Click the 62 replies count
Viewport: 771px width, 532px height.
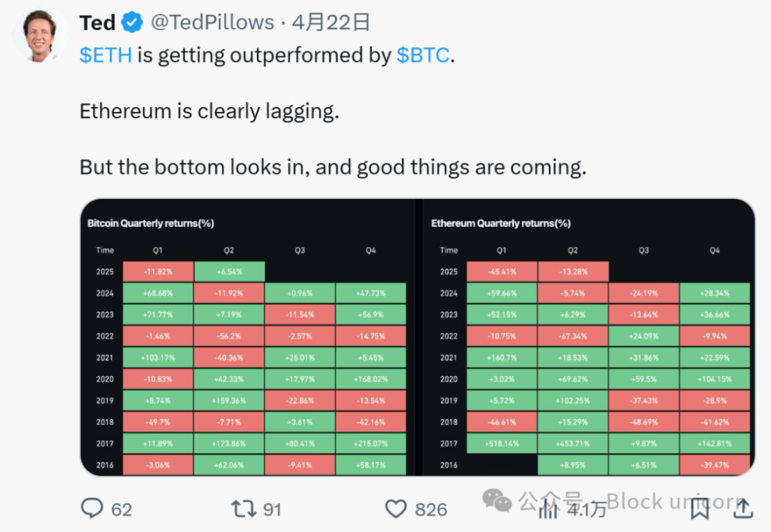click(x=121, y=509)
